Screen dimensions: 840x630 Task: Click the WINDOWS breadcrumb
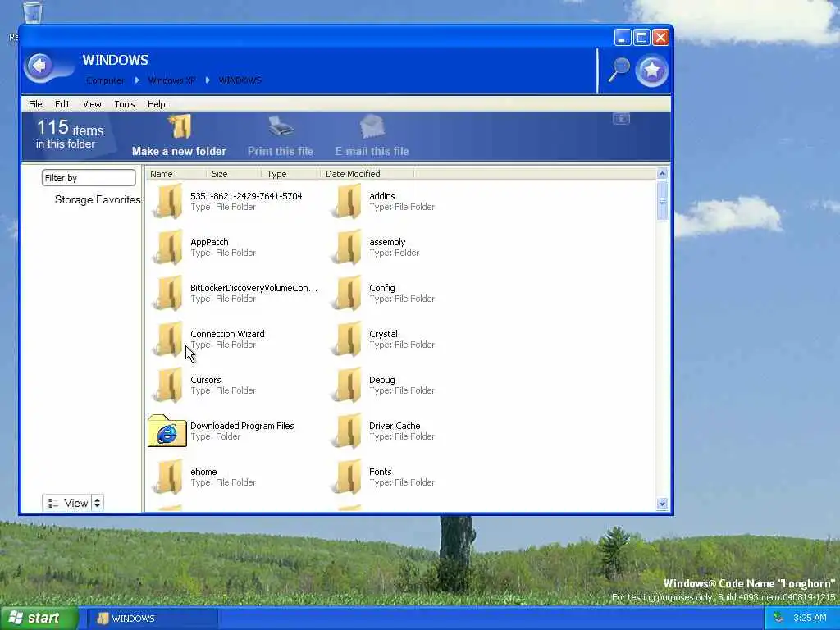[240, 80]
